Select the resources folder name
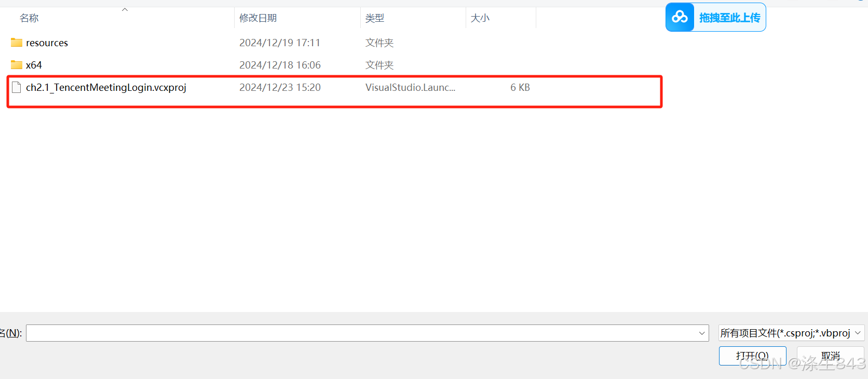 [x=47, y=43]
